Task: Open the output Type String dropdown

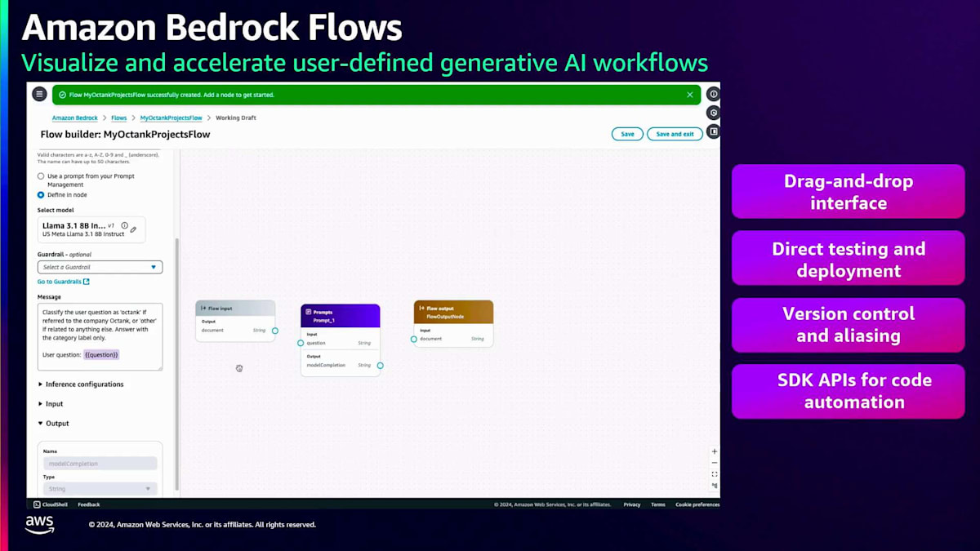Action: click(100, 489)
